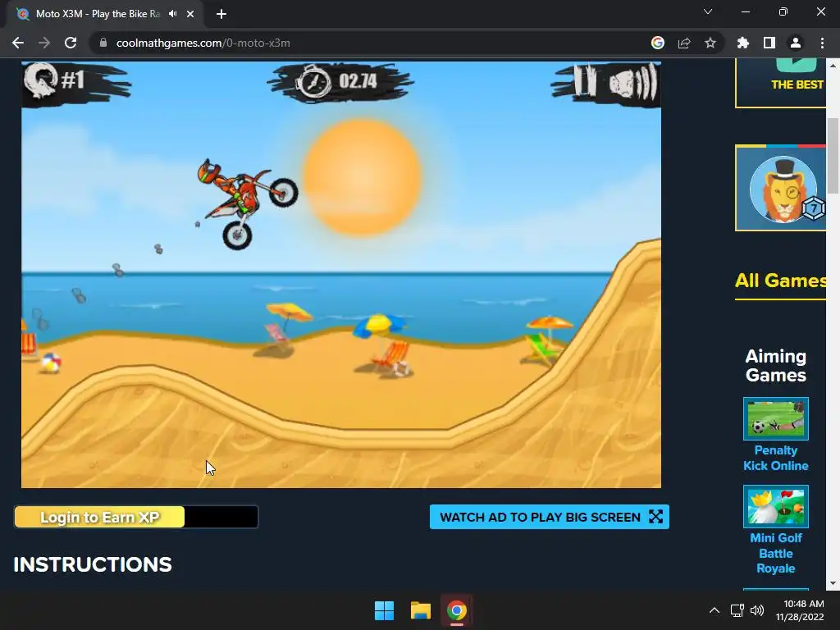Open Mini Golf Battle Royale thumbnail
840x630 pixels.
pos(776,506)
